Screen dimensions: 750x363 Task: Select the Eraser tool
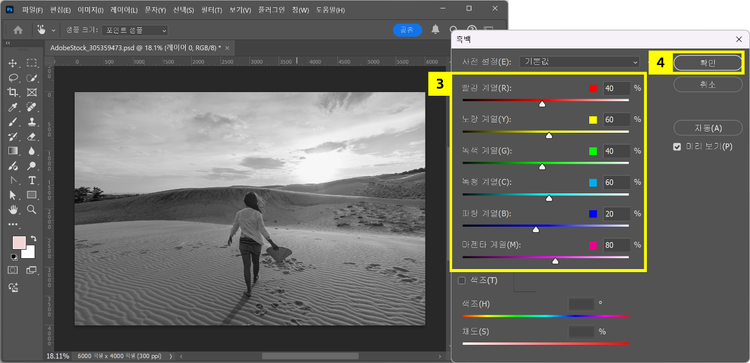[x=32, y=136]
